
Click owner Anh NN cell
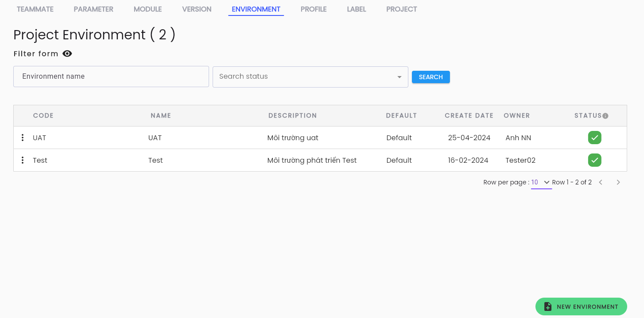[x=518, y=138]
